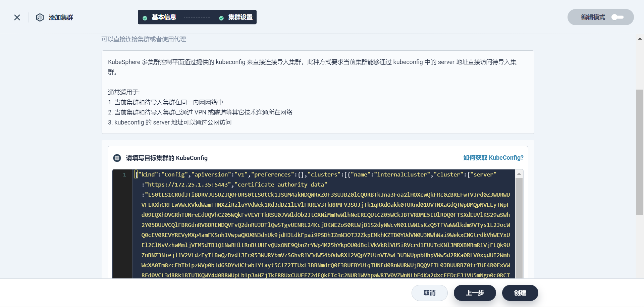Go to the 基本信息 step
The image size is (644, 307).
coord(164,17)
